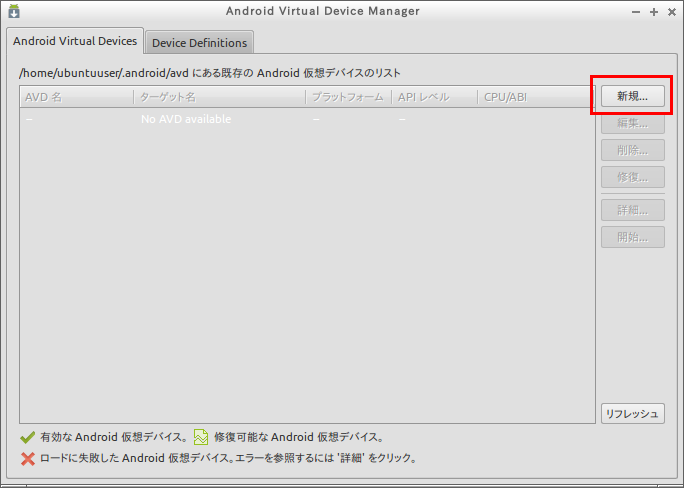Click the 新規... (New) button
The width and height of the screenshot is (684, 488).
coord(633,96)
